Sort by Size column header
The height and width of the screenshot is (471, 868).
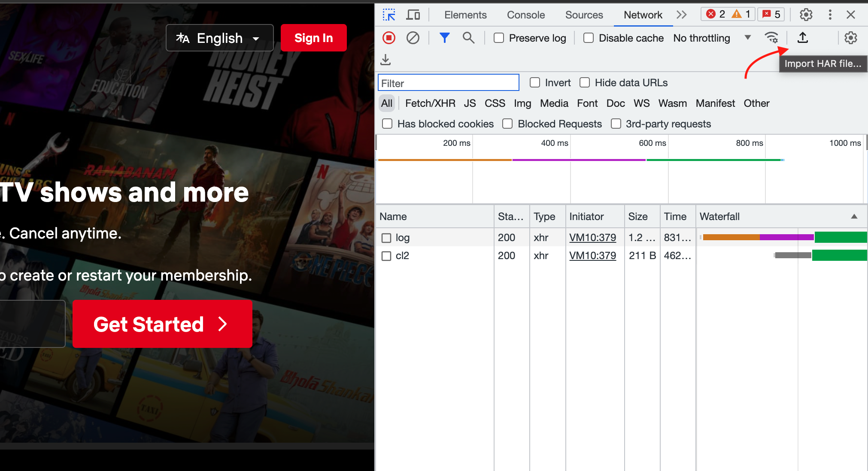(x=642, y=217)
